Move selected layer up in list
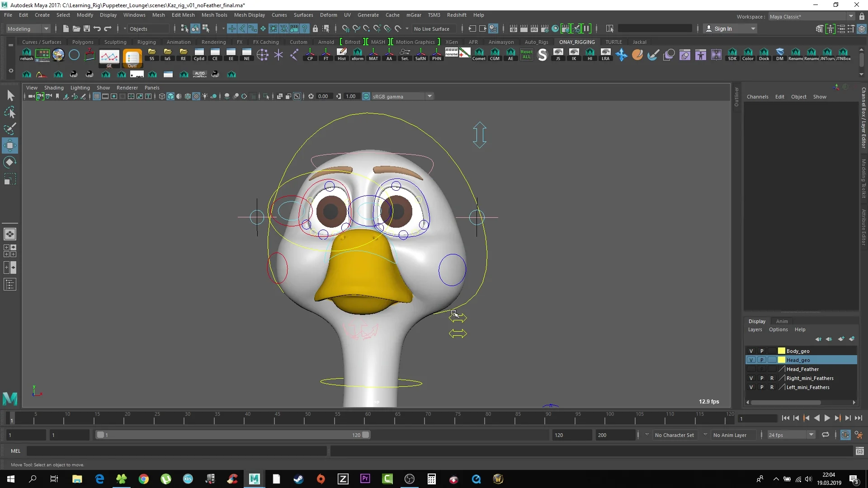The image size is (868, 488). pos(818,339)
